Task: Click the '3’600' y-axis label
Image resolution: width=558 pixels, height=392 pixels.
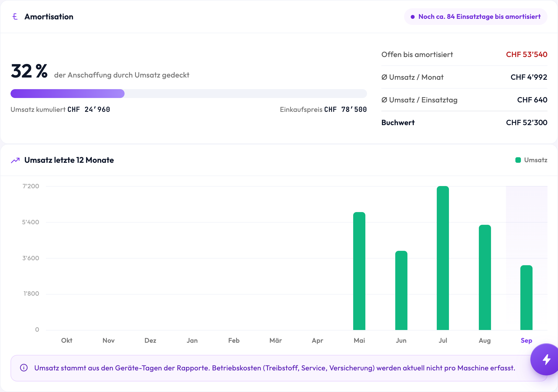Action: (x=31, y=258)
